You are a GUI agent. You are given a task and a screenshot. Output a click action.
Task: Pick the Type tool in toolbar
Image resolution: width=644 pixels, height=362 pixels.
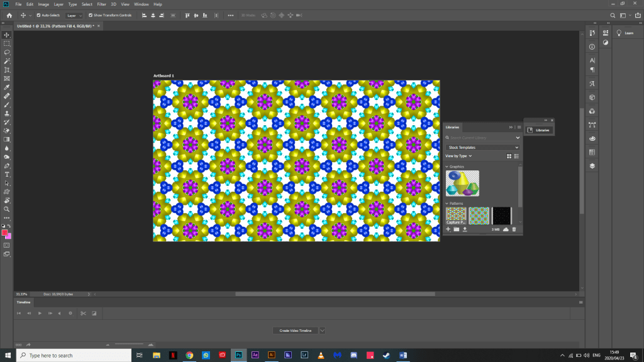click(x=7, y=174)
